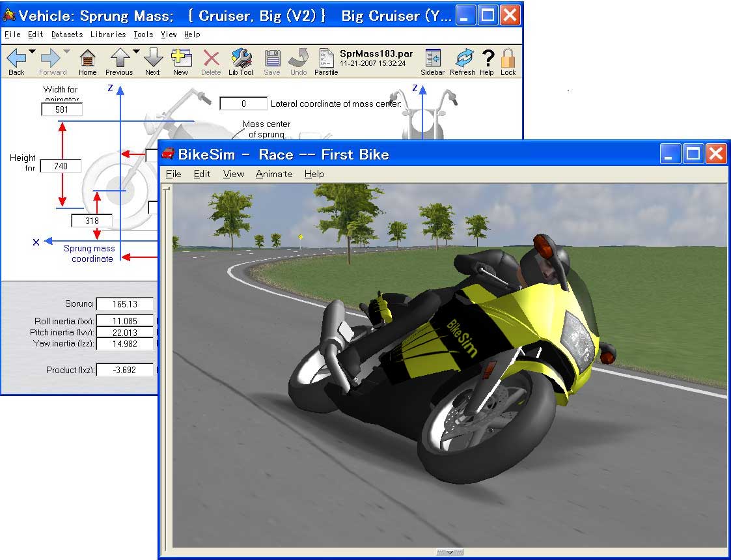
Task: Click the Save disk icon
Action: (x=272, y=59)
